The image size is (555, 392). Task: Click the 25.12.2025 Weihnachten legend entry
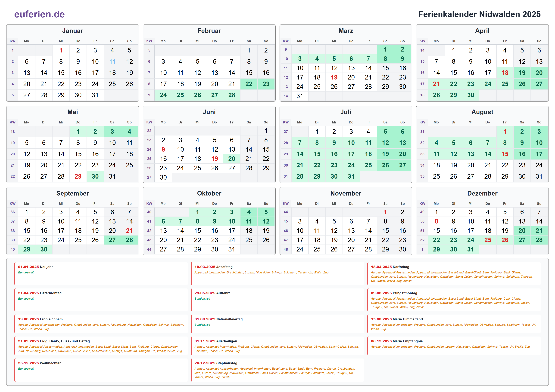coord(101,370)
